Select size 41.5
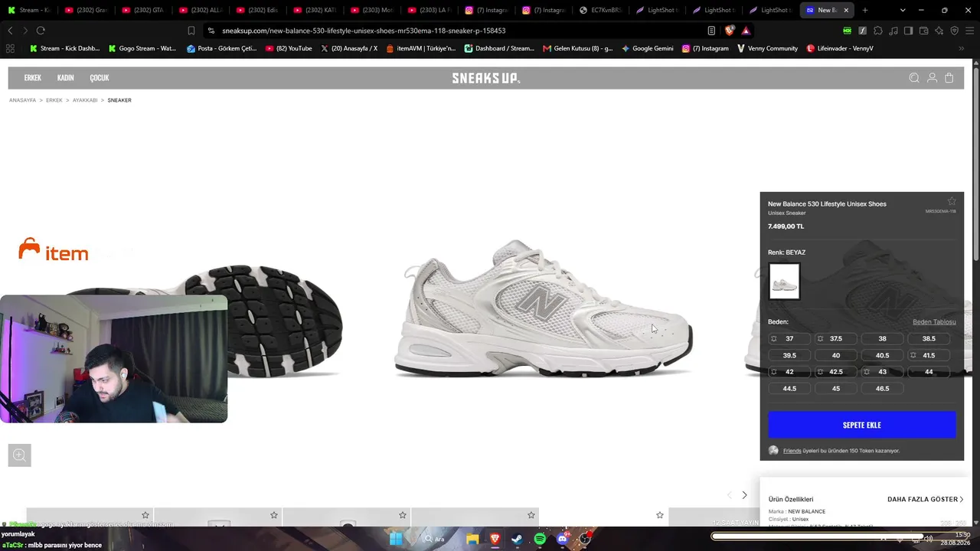Viewport: 980px width, 551px height. [x=929, y=355]
